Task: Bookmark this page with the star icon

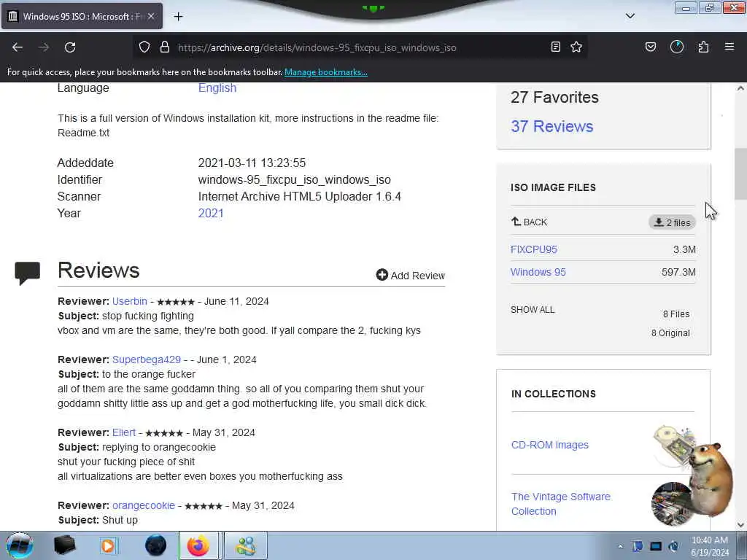Action: pyautogui.click(x=576, y=47)
